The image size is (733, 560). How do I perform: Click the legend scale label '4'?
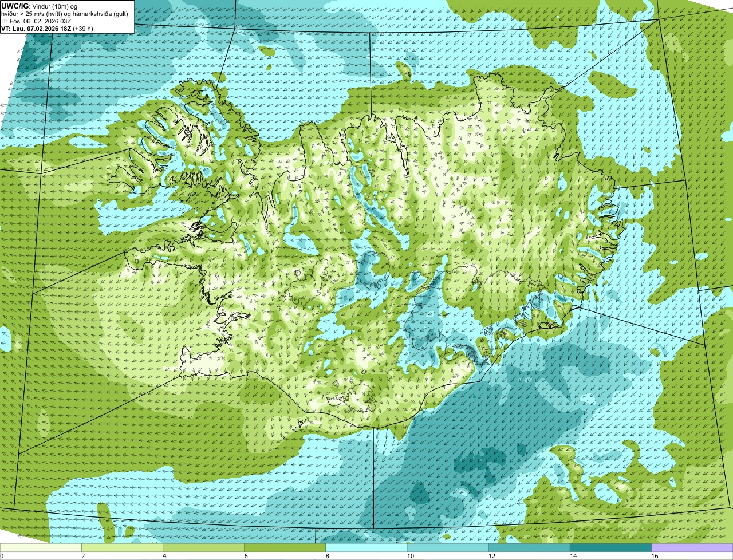pyautogui.click(x=164, y=556)
